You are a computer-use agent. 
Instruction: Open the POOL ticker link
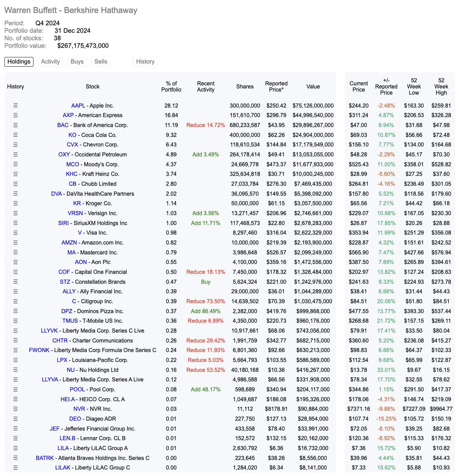[77, 390]
